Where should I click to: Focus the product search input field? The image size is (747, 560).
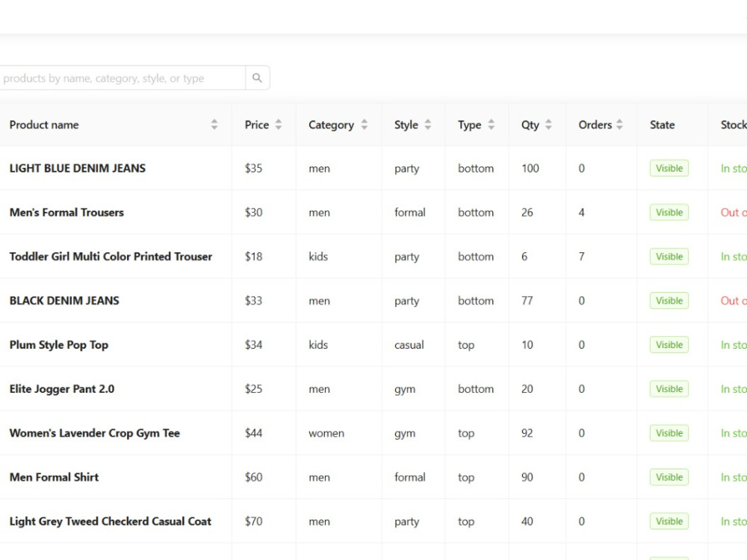123,78
